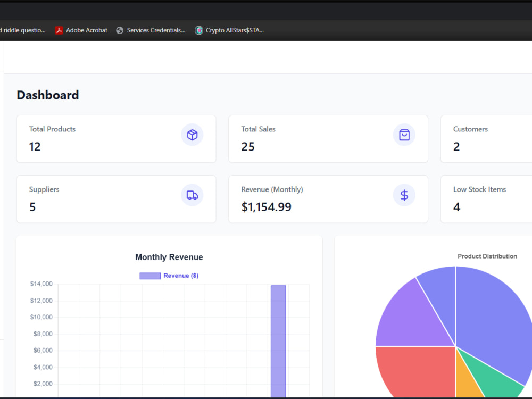Open the Services Credentials bookmark
This screenshot has width=532, height=399.
[151, 30]
